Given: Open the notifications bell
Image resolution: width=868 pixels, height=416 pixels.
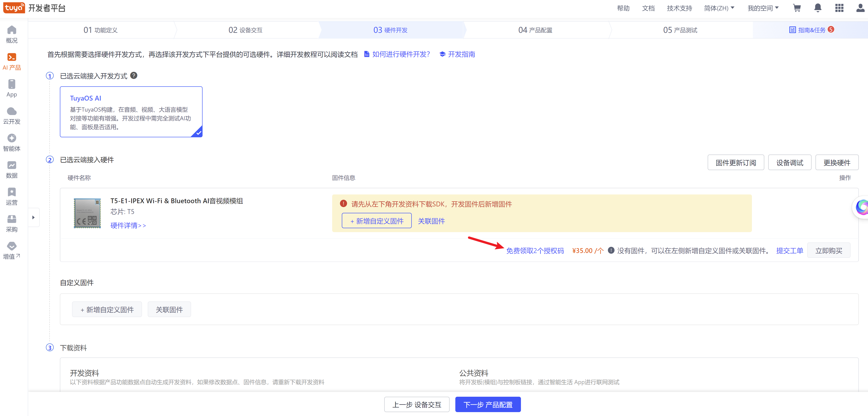Looking at the screenshot, I should point(818,8).
